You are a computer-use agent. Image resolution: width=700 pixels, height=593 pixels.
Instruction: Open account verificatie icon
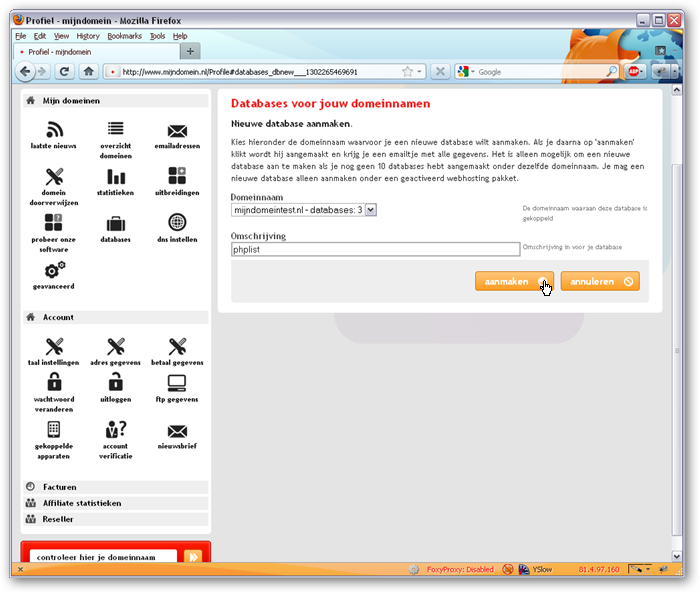[x=116, y=429]
